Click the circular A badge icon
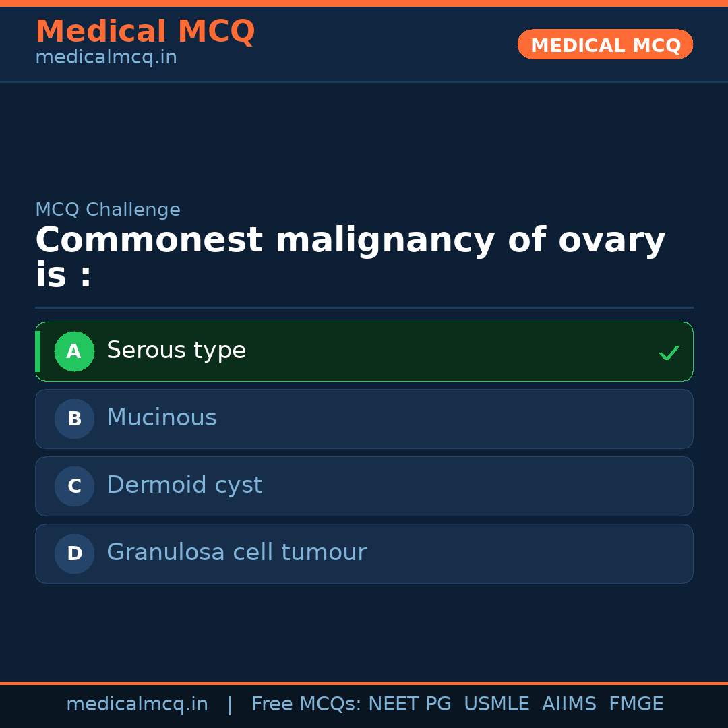 point(74,351)
